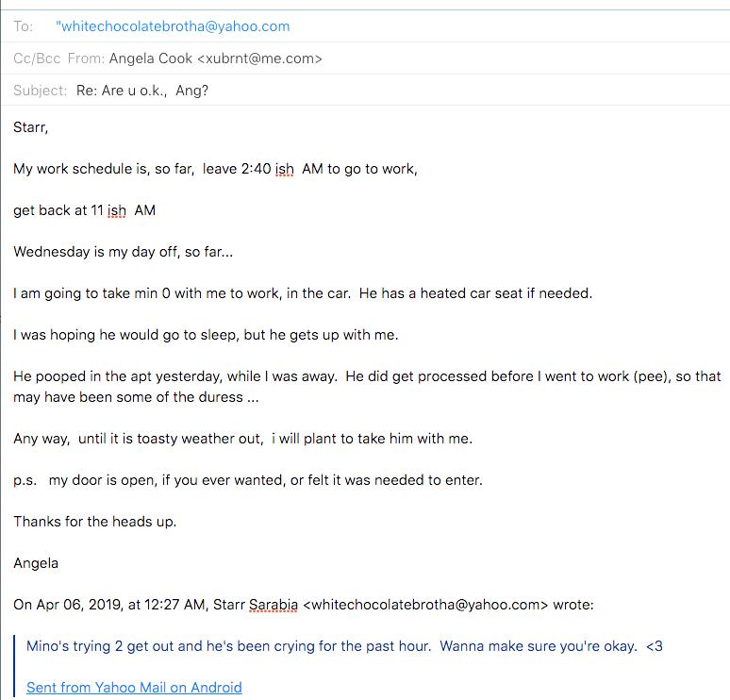Click the Angela signature line

[x=36, y=563]
